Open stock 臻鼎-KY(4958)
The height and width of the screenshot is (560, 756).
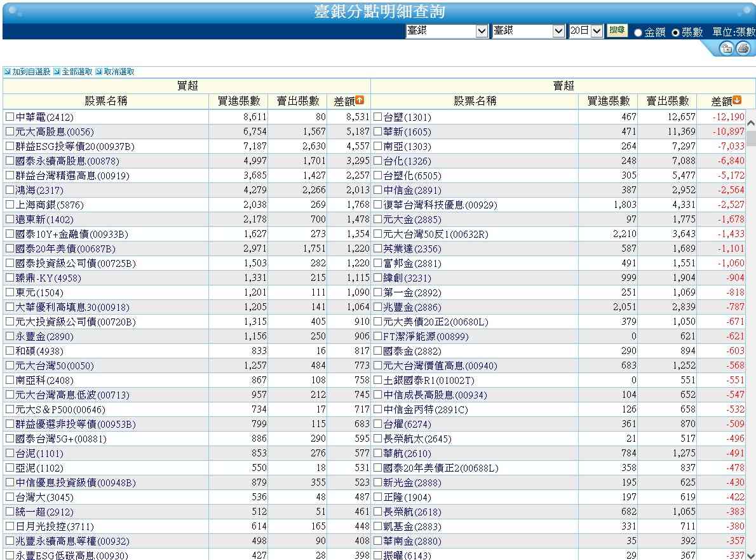pos(48,278)
